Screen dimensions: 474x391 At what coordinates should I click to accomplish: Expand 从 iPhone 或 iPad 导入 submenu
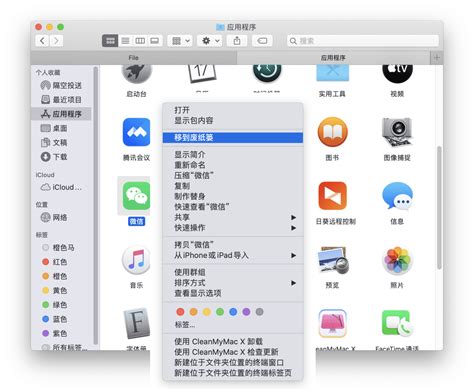(x=233, y=256)
